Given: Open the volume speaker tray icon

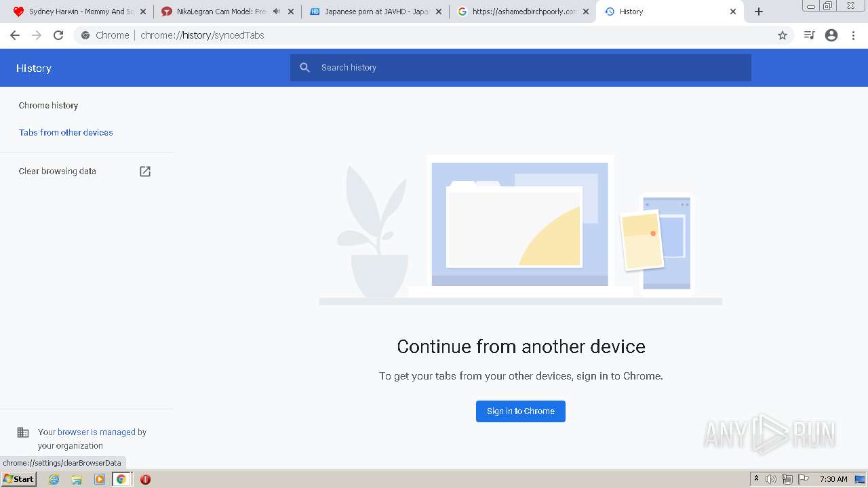Looking at the screenshot, I should pos(771,479).
